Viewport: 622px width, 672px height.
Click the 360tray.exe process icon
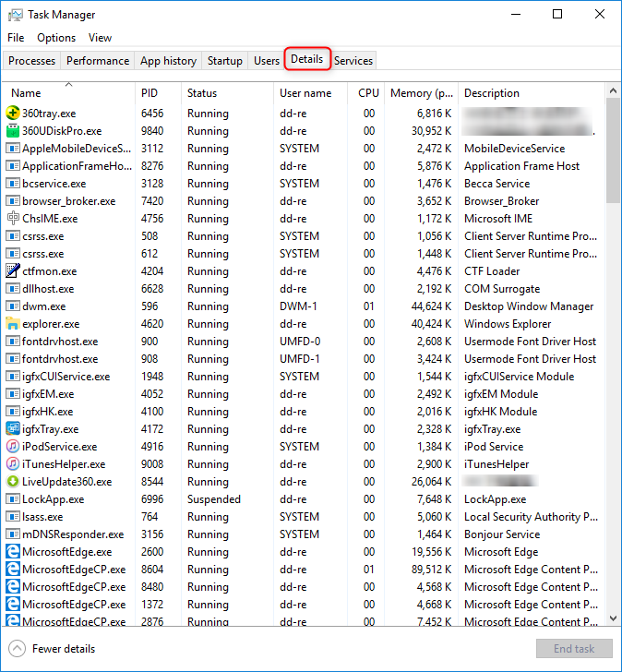tap(13, 114)
